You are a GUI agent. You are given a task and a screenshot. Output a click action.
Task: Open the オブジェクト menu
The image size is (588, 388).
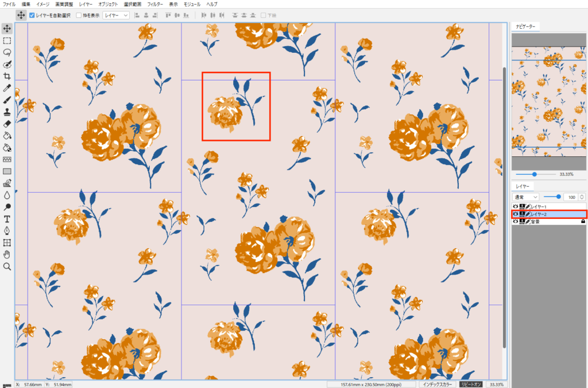point(108,4)
